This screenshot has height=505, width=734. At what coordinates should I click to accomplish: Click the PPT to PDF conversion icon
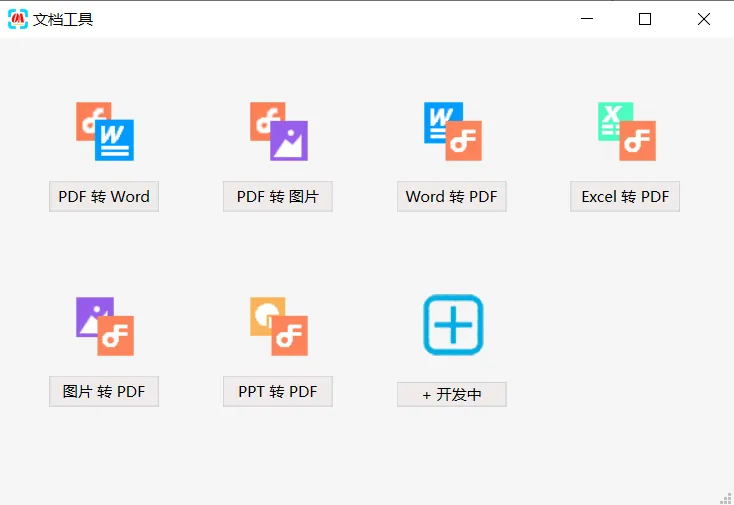[279, 326]
